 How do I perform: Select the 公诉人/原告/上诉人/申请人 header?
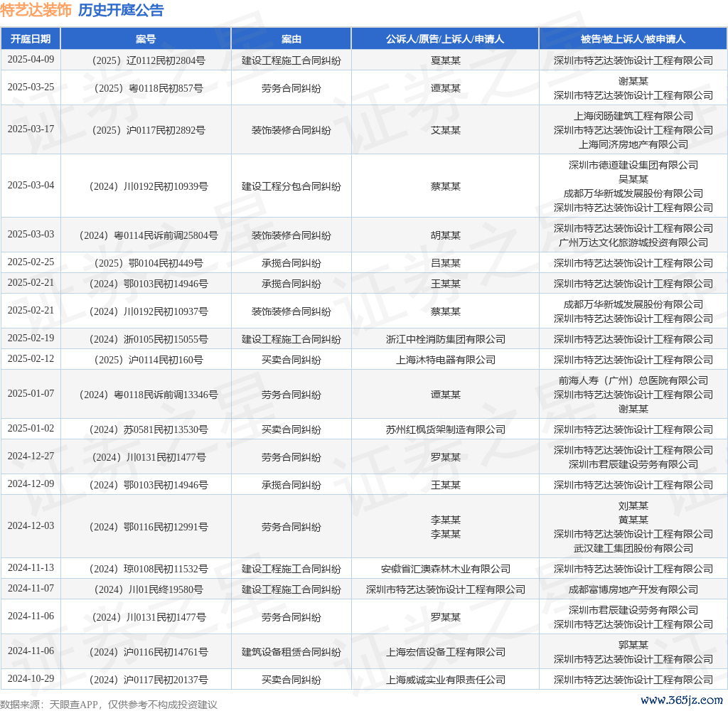445,39
